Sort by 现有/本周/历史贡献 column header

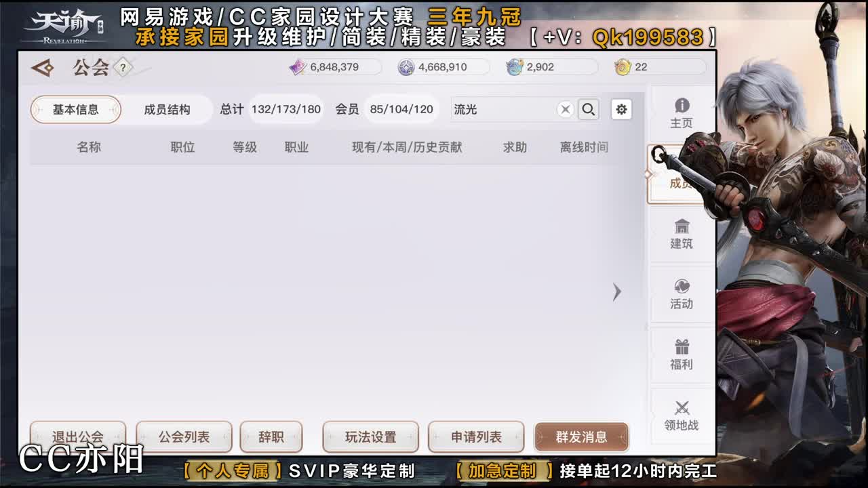pos(407,147)
